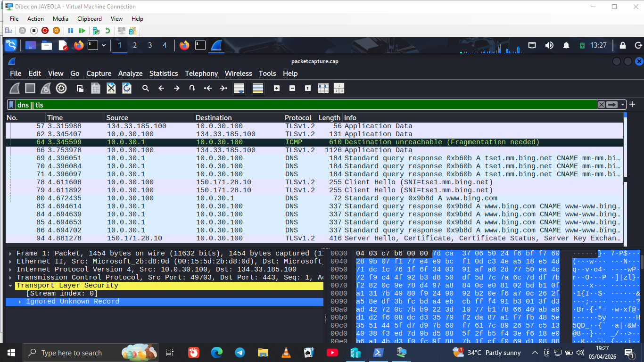The image size is (644, 362).
Task: Open display filter bookmarks
Action: (x=11, y=104)
